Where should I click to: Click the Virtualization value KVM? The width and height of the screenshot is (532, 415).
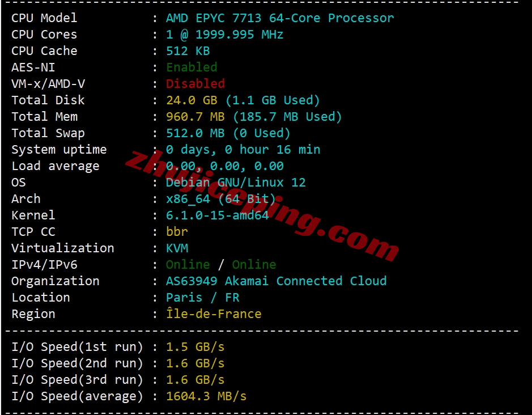click(177, 248)
